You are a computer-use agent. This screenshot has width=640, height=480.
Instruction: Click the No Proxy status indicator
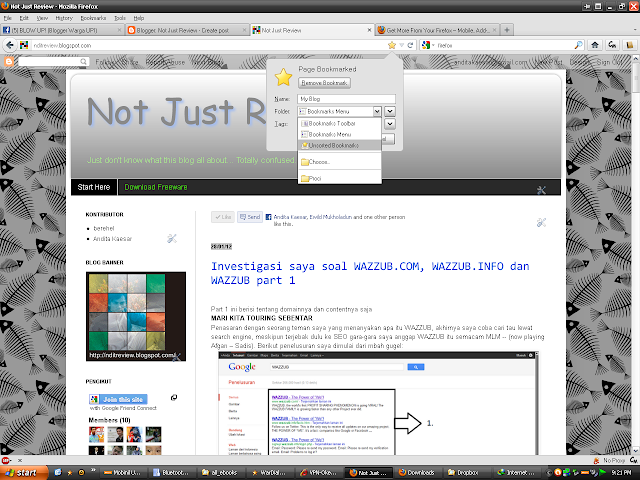pyautogui.click(x=614, y=460)
